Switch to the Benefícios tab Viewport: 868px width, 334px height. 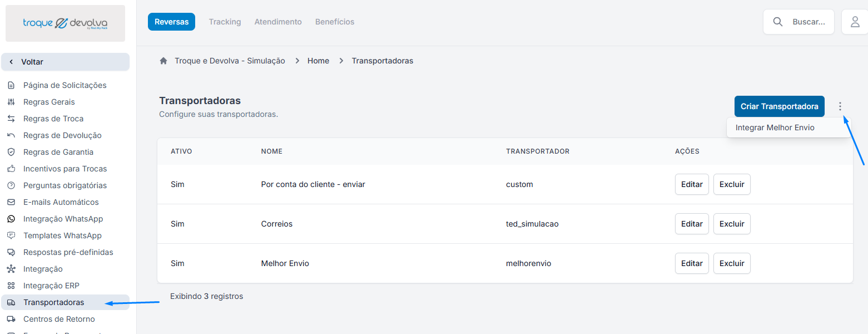pos(335,22)
